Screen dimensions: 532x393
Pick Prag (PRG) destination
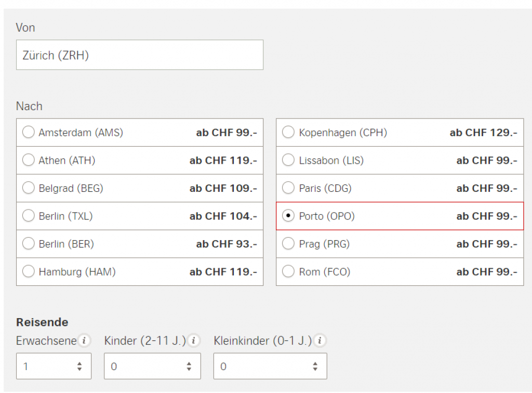(288, 244)
